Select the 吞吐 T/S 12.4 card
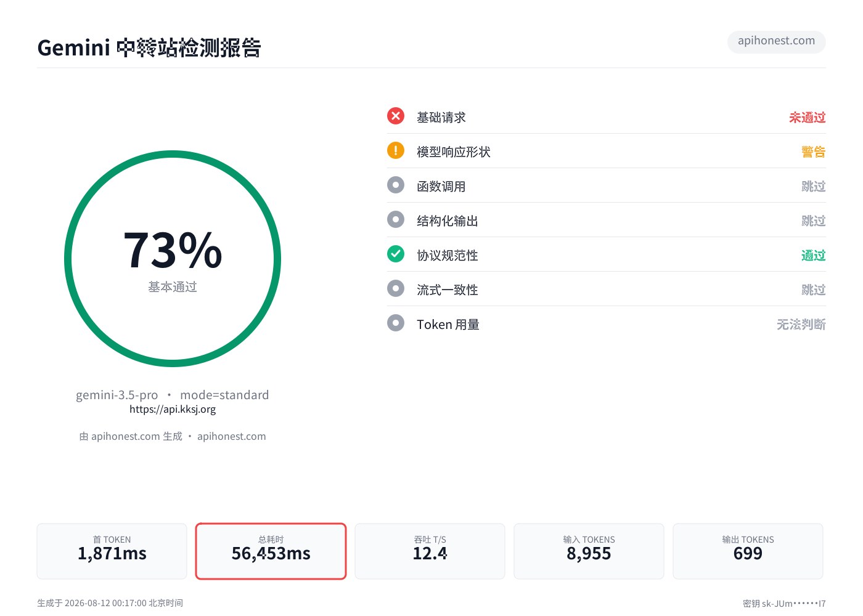The image size is (863, 616). click(430, 551)
